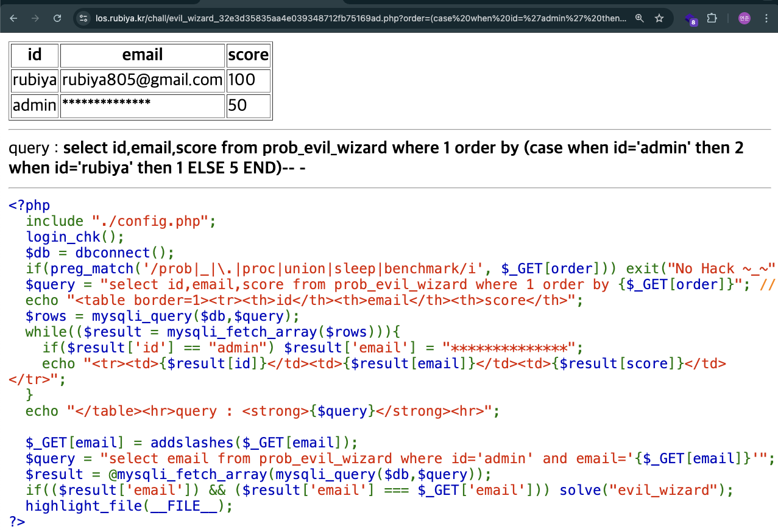Click the closing '?>' PHP tag

pos(17,522)
